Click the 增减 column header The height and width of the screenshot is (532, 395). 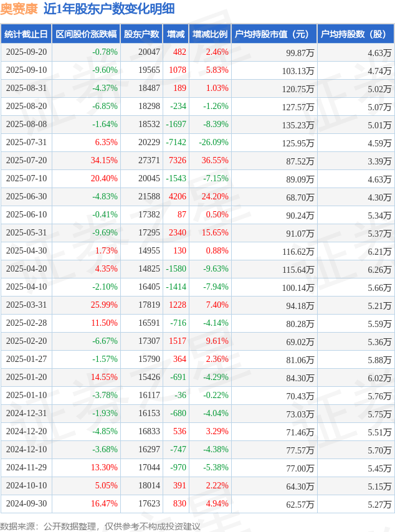[x=176, y=34]
